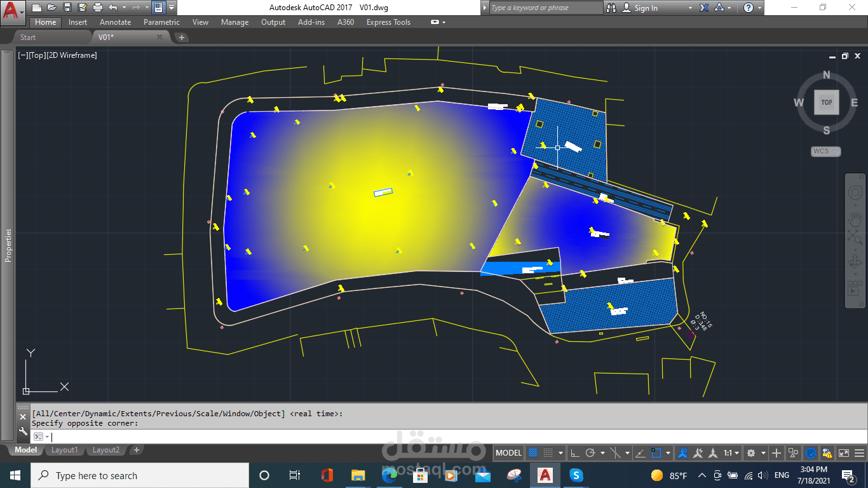
Task: Click the binoculars search icon
Action: 611,8
